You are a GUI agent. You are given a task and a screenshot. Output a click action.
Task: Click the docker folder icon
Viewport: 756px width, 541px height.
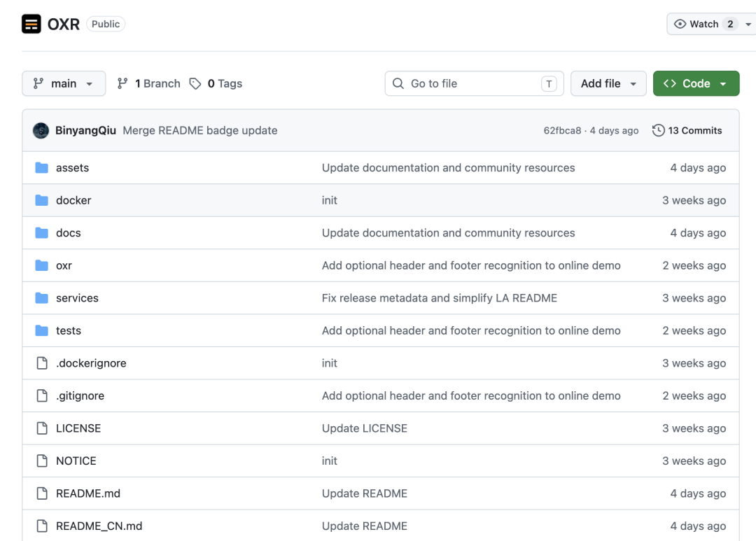pos(42,200)
